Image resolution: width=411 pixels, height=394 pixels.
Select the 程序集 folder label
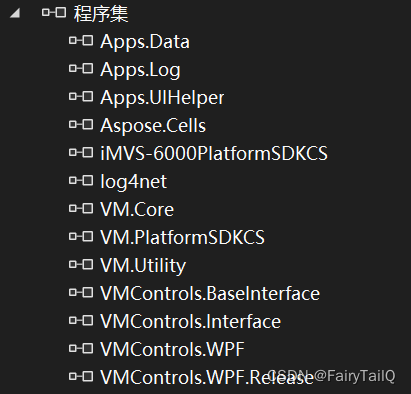[101, 14]
